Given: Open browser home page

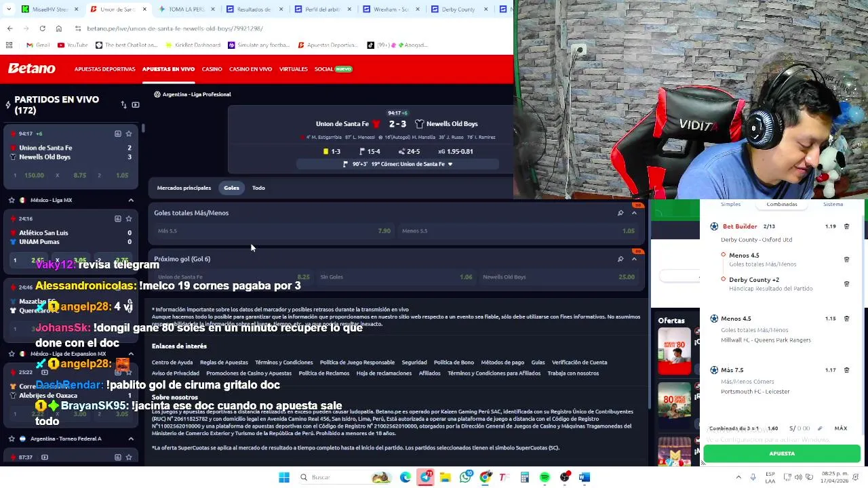Looking at the screenshot, I should click(58, 28).
